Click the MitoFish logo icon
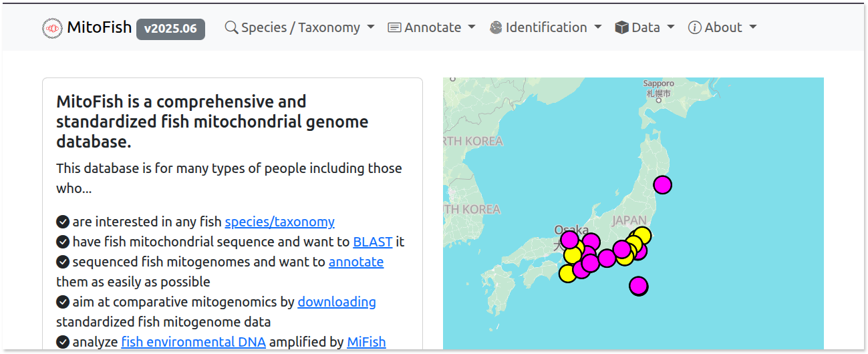Screen dimensions: 868x354 coord(52,28)
